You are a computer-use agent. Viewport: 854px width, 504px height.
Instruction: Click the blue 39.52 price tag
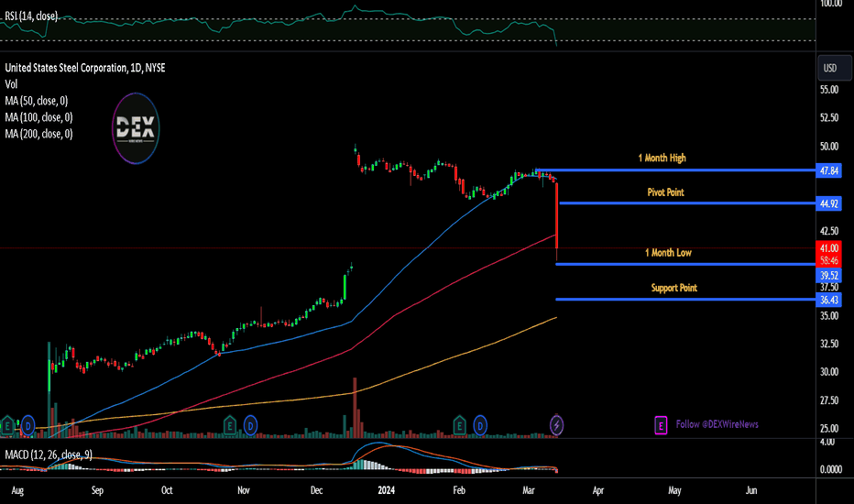pos(829,275)
